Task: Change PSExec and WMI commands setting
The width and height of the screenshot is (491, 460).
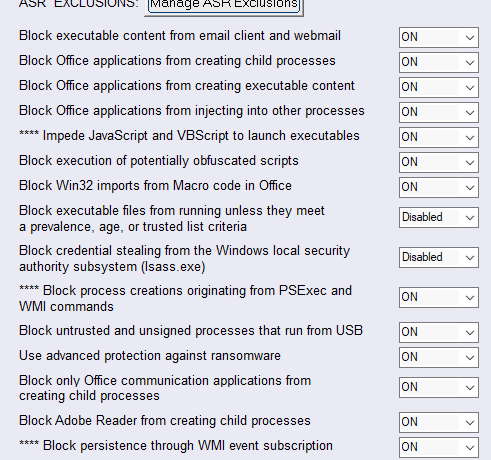Action: pos(439,297)
